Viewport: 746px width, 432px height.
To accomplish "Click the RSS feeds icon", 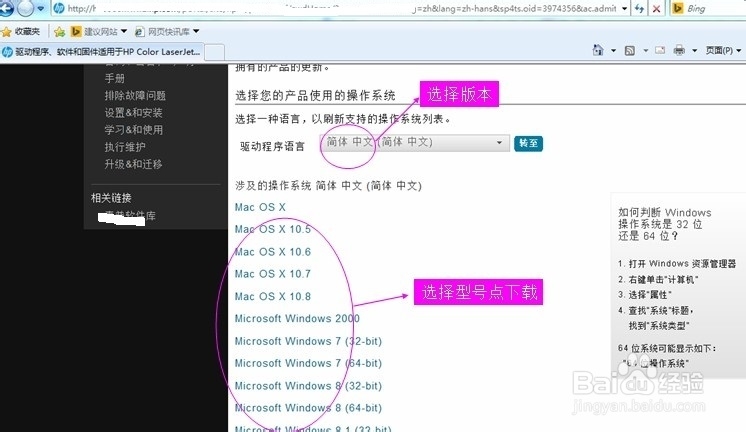I will (630, 50).
